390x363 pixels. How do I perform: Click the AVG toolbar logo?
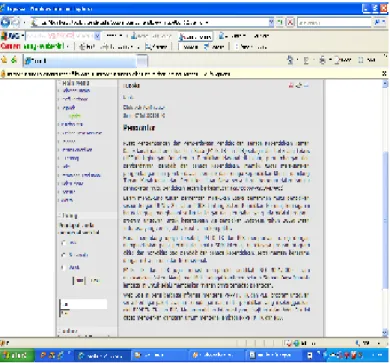pyautogui.click(x=10, y=36)
